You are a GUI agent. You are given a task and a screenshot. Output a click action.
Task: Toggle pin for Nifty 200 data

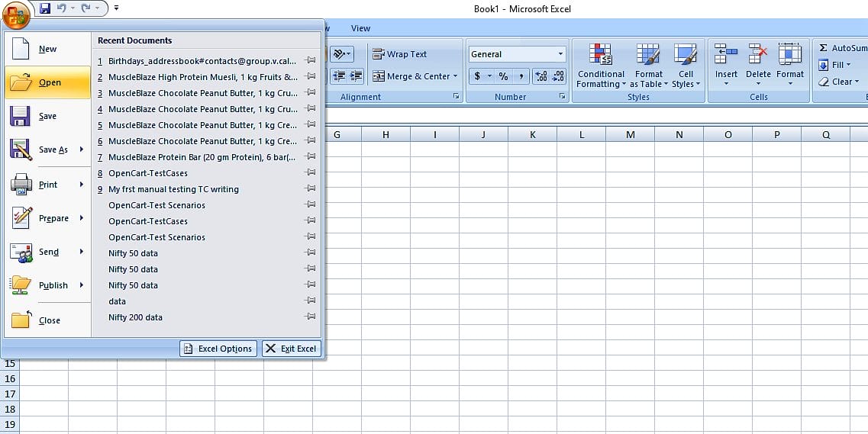[x=310, y=317]
